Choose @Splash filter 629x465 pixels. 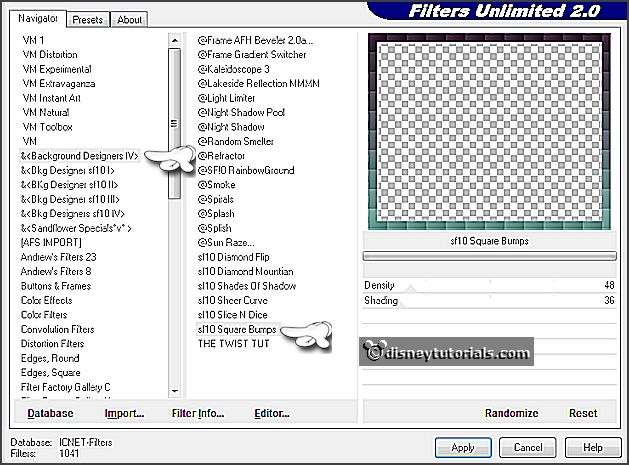[216, 214]
